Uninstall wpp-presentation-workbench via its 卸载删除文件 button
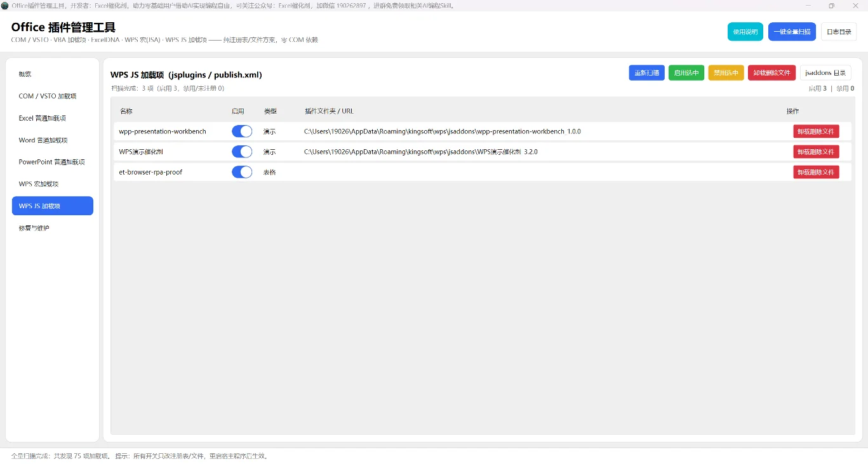 pos(816,131)
